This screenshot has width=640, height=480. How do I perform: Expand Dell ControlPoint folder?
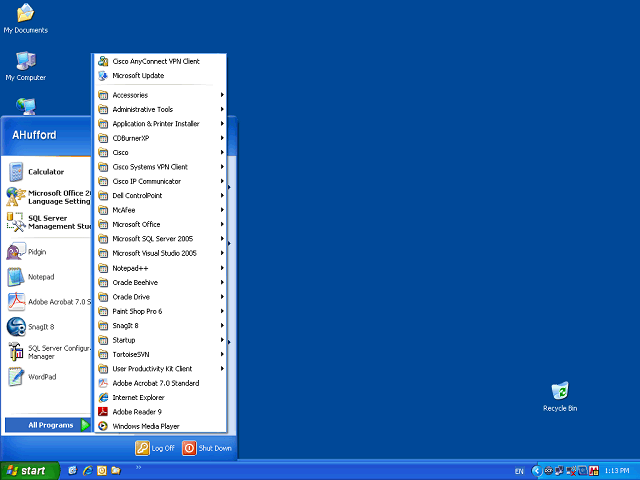[x=160, y=196]
